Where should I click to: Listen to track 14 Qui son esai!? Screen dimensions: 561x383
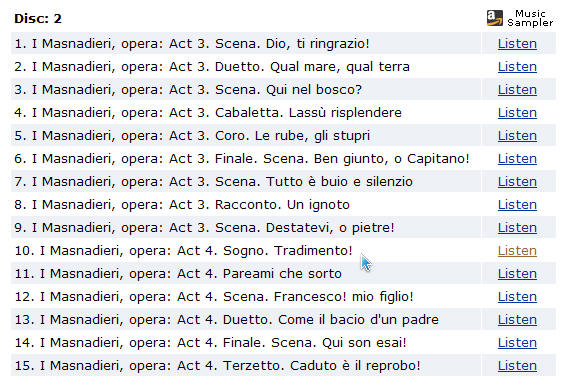[517, 343]
